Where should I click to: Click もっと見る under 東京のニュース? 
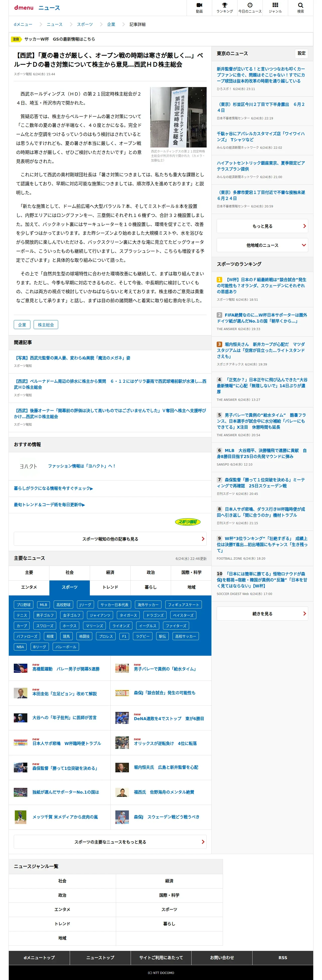(262, 226)
